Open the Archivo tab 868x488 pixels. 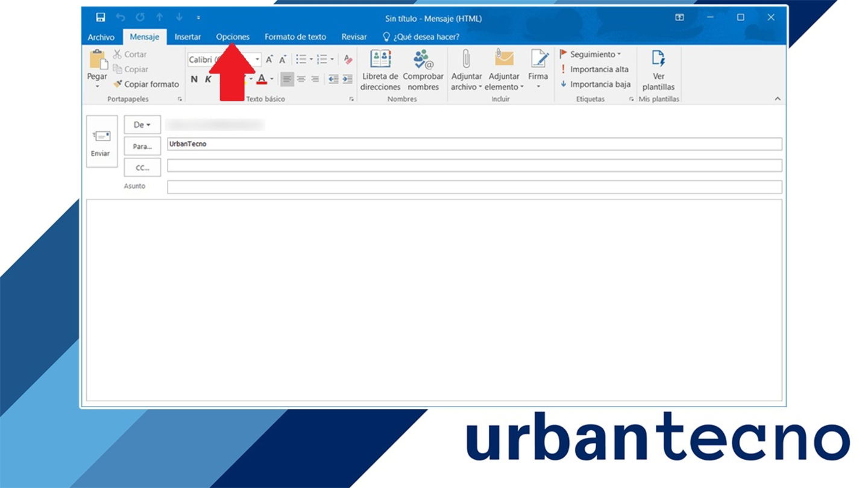[x=101, y=37]
